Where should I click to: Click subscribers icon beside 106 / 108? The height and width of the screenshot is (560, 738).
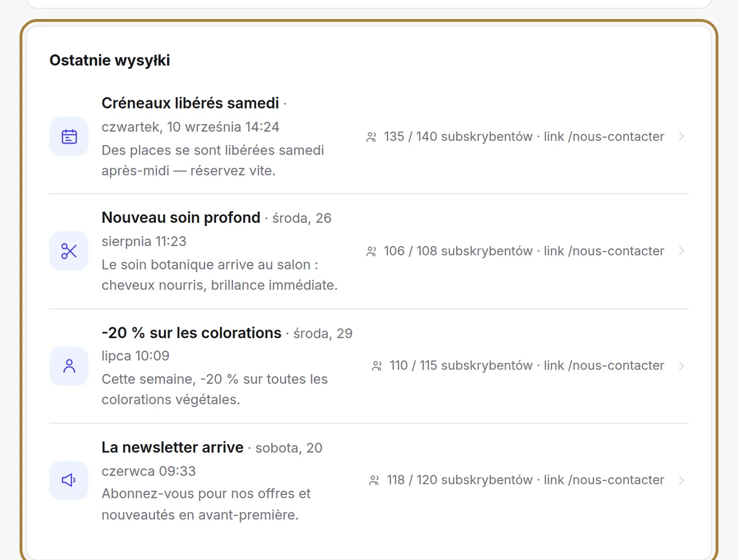coord(372,251)
